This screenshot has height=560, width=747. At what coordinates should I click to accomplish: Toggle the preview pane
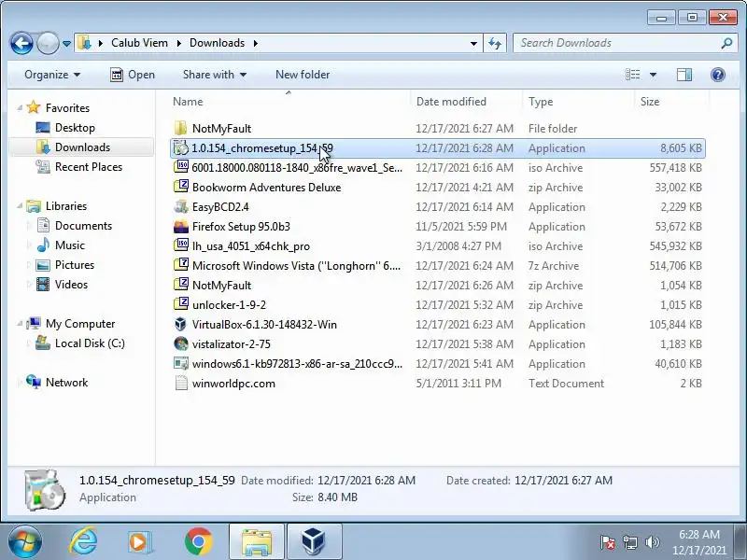684,75
